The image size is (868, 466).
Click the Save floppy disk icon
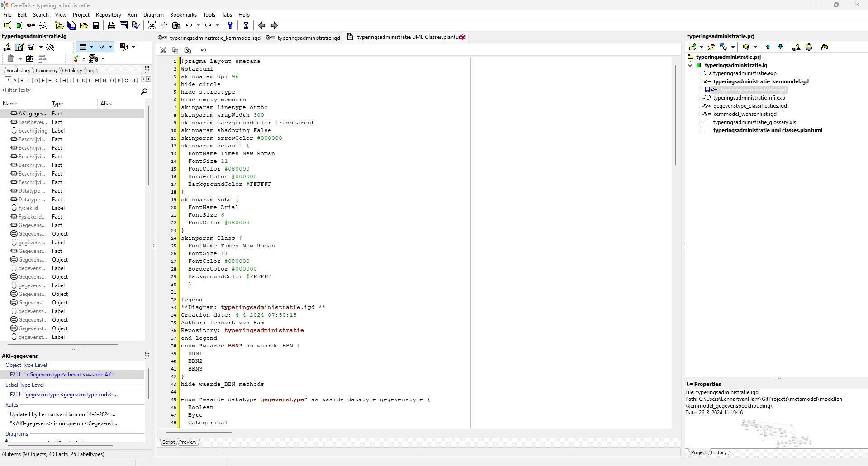(x=96, y=25)
